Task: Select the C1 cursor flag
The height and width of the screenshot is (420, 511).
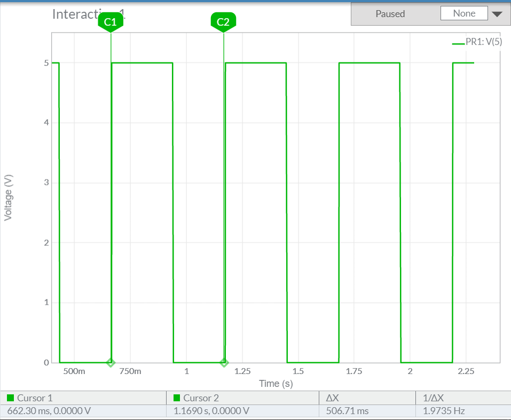Action: point(111,22)
